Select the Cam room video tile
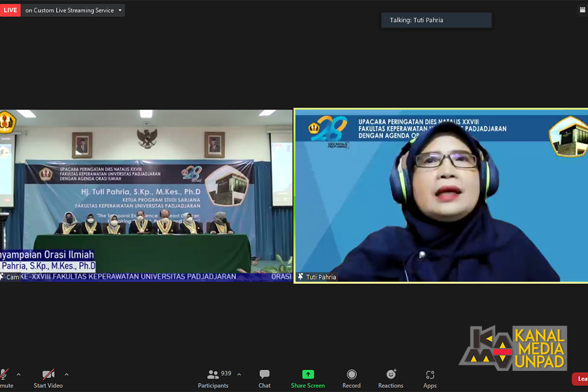This screenshot has width=588, height=392. (x=146, y=195)
